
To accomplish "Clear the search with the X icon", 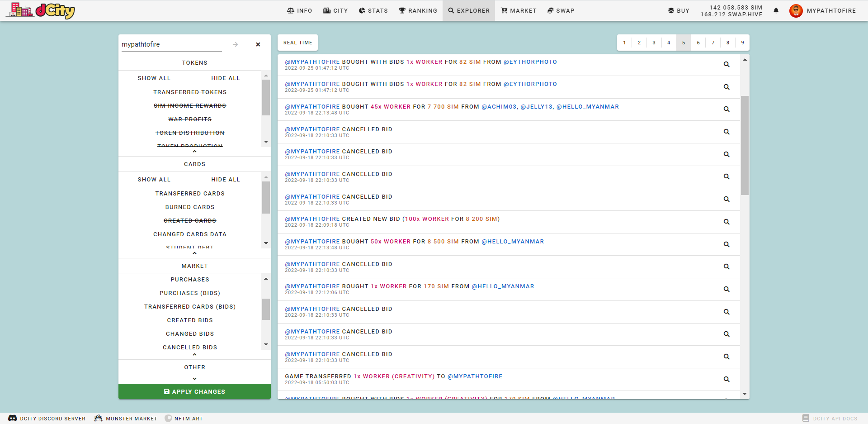I will pyautogui.click(x=258, y=44).
